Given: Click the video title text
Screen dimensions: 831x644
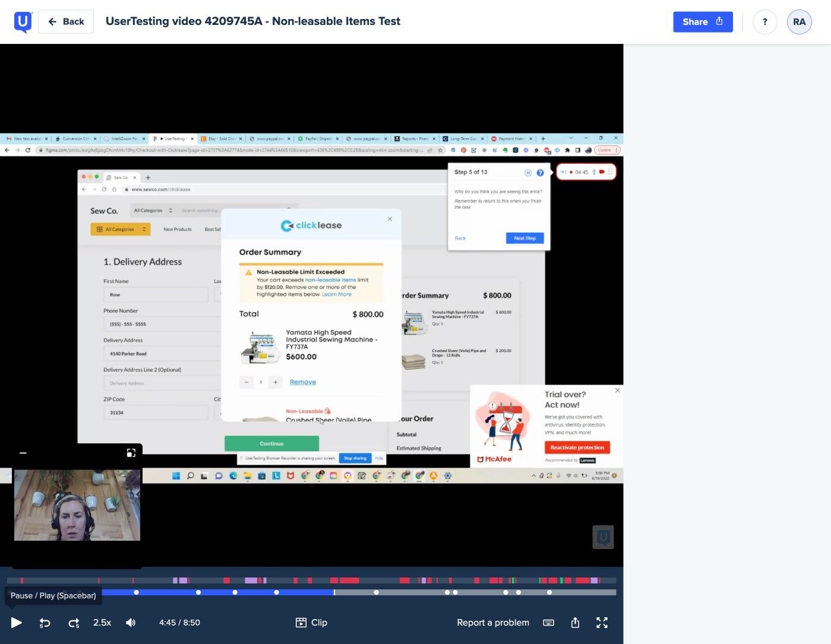Looking at the screenshot, I should (x=253, y=21).
